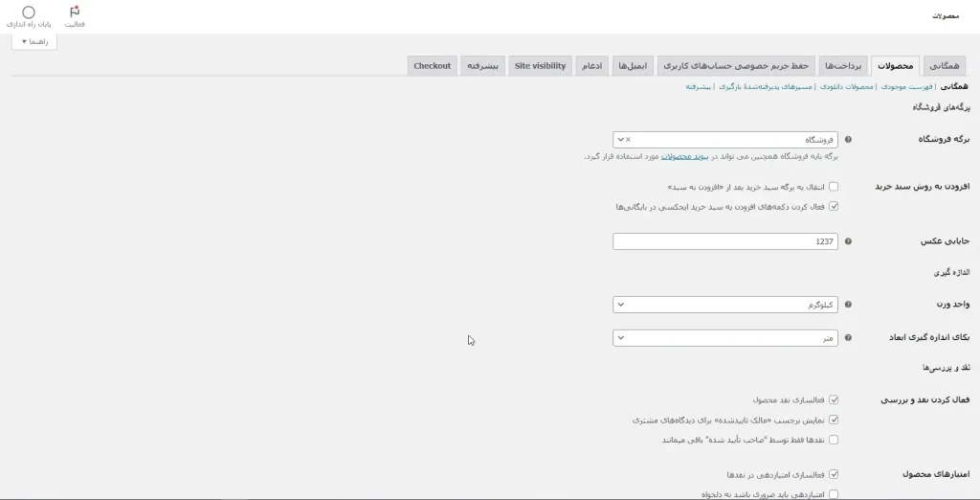
Task: Toggle فعالسازی امتیازدهی در نقدها checkbox
Action: [834, 474]
